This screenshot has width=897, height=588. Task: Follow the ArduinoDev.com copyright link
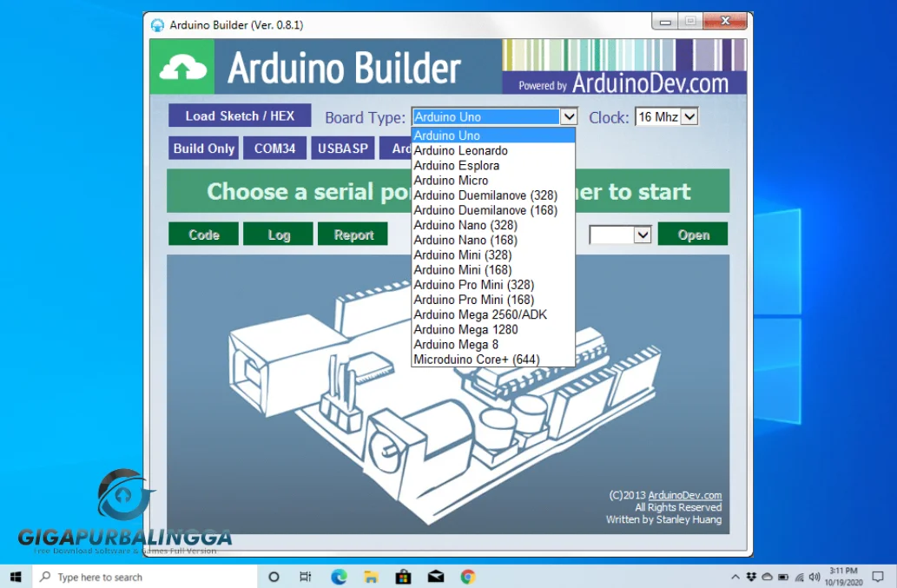(685, 495)
